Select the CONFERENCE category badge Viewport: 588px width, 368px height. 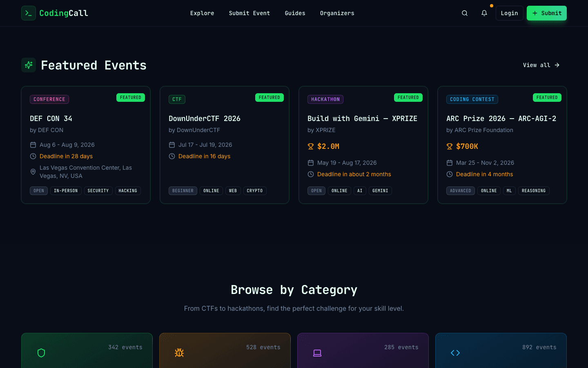49,99
